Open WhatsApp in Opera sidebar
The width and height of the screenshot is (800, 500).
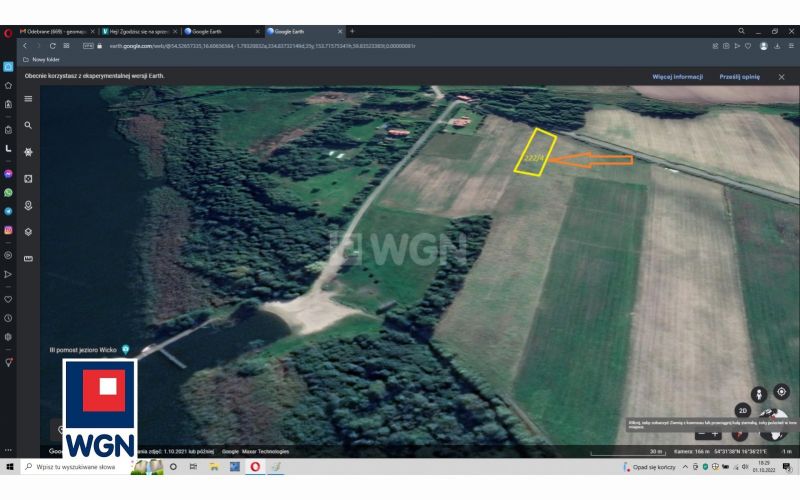(x=8, y=192)
